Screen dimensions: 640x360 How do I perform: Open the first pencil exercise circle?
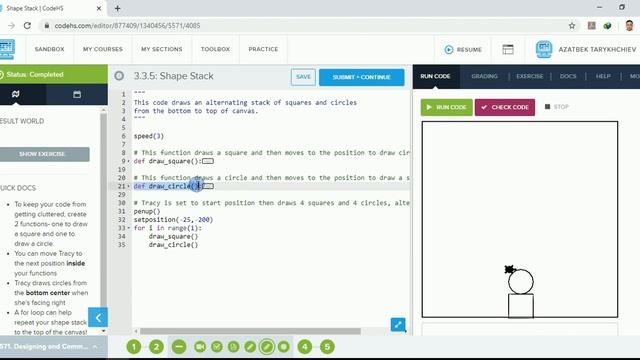250,347
